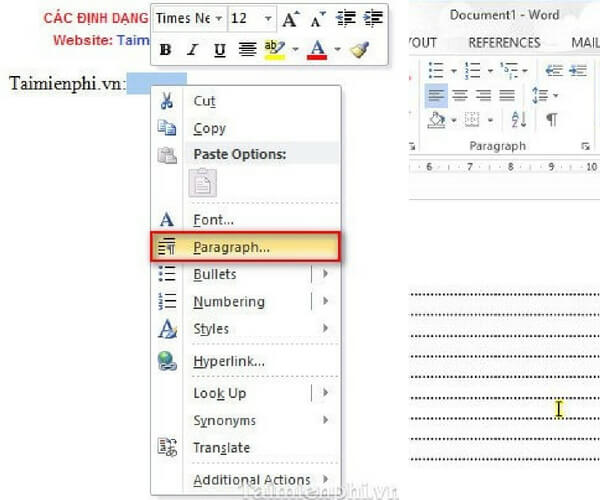Toggle Bold in the mini toolbar
600x500 pixels.
[x=166, y=49]
